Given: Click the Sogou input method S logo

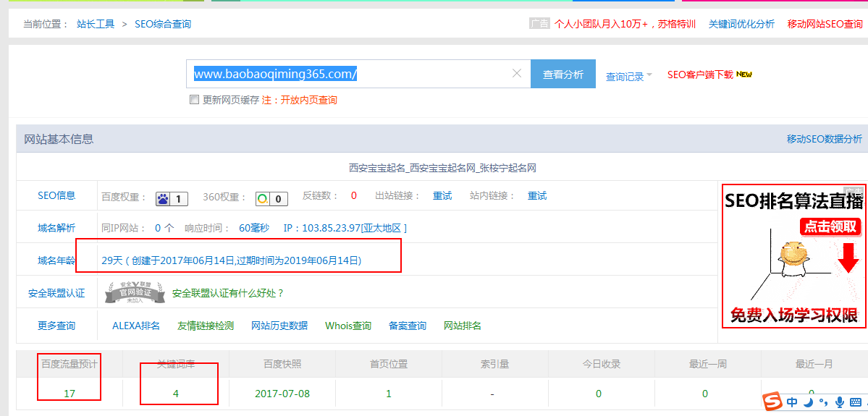Looking at the screenshot, I should point(773,402).
